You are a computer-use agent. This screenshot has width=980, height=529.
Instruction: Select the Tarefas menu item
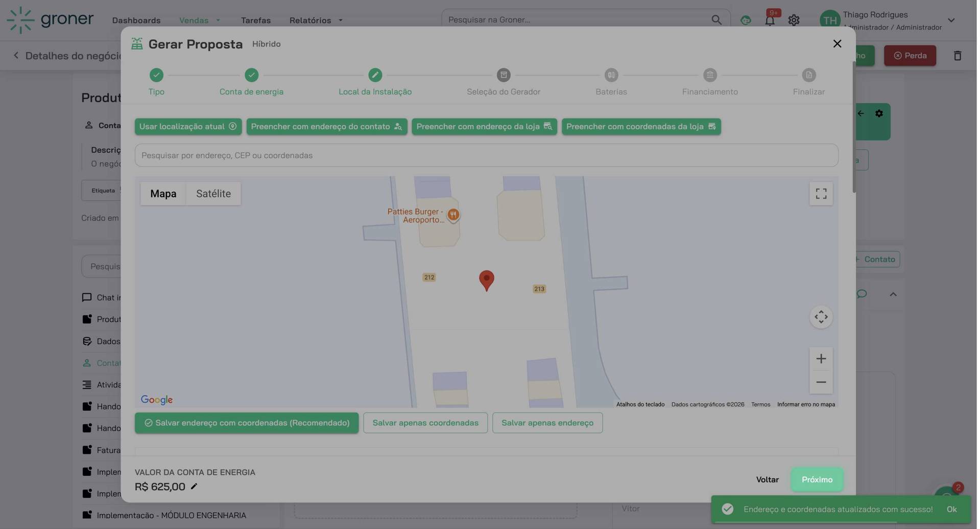[x=256, y=20]
